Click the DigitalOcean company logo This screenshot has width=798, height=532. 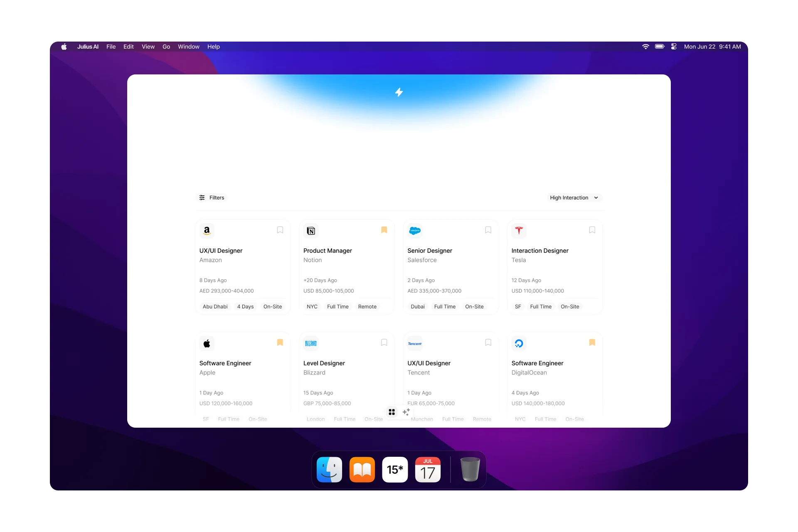[x=519, y=343]
